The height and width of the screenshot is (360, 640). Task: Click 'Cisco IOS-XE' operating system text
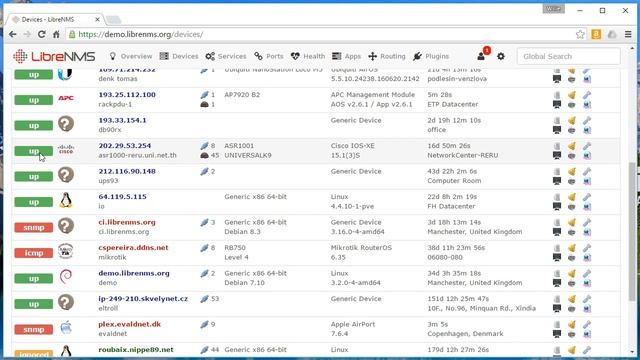(353, 146)
